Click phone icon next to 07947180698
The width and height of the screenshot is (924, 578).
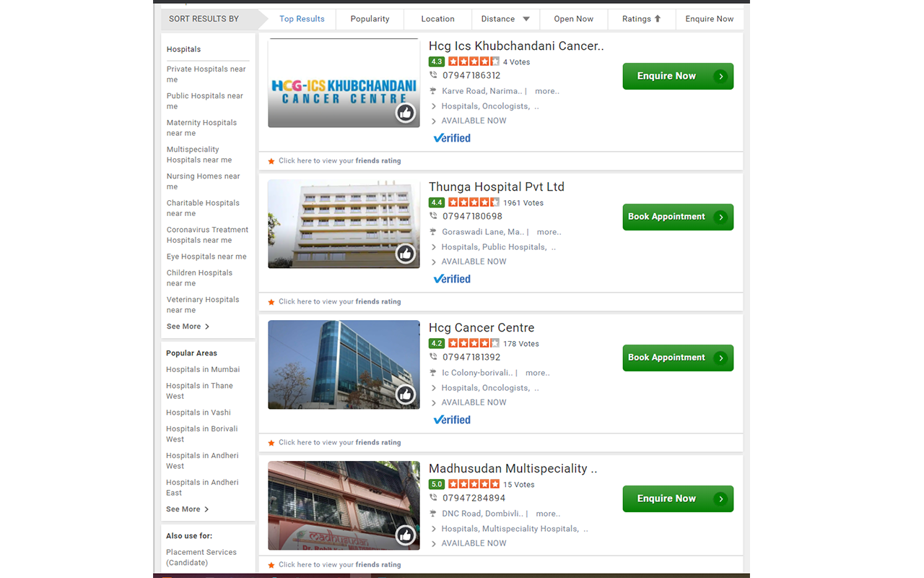point(433,216)
